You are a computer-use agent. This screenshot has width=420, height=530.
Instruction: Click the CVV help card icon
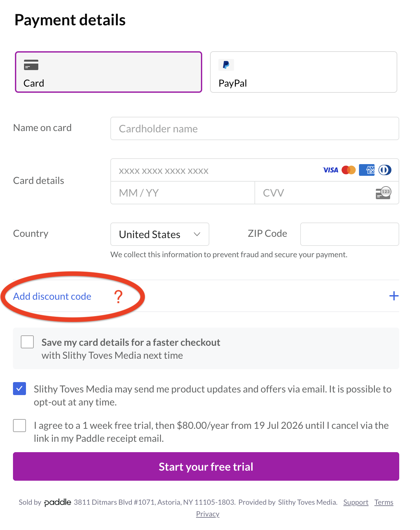coord(383,193)
